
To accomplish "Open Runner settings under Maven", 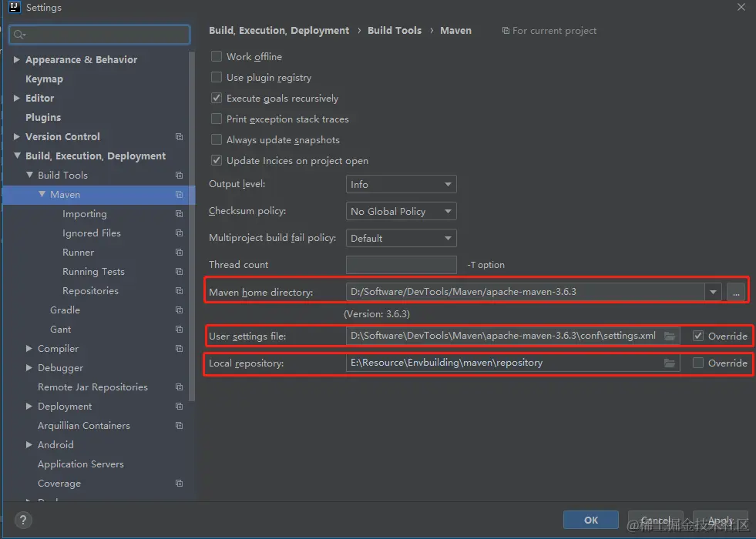I will [x=78, y=253].
